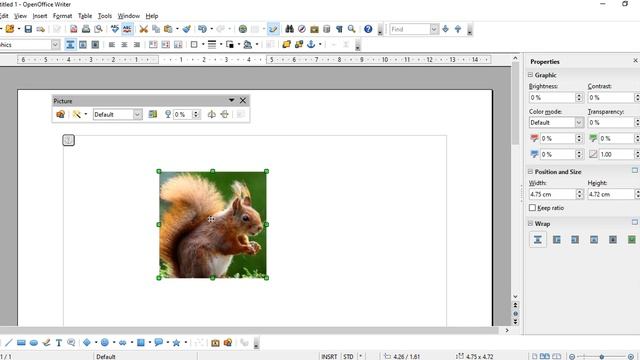Insert a hyperlink with globe icon
This screenshot has width=640, height=360.
click(243, 29)
